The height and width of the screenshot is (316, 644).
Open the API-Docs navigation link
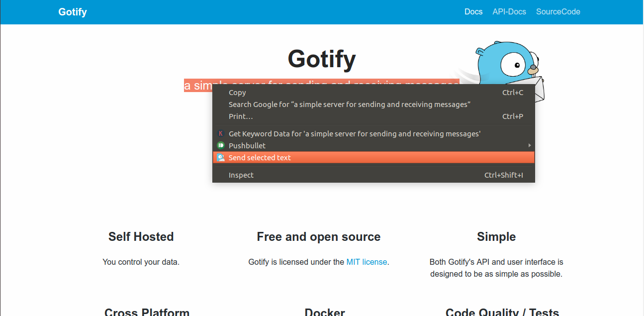point(509,11)
